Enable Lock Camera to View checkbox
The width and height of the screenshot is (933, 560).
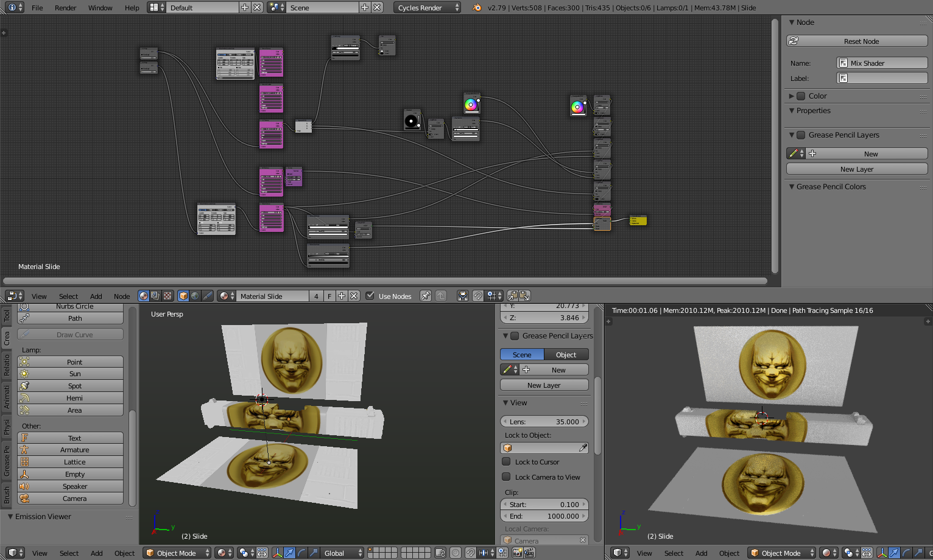click(506, 477)
